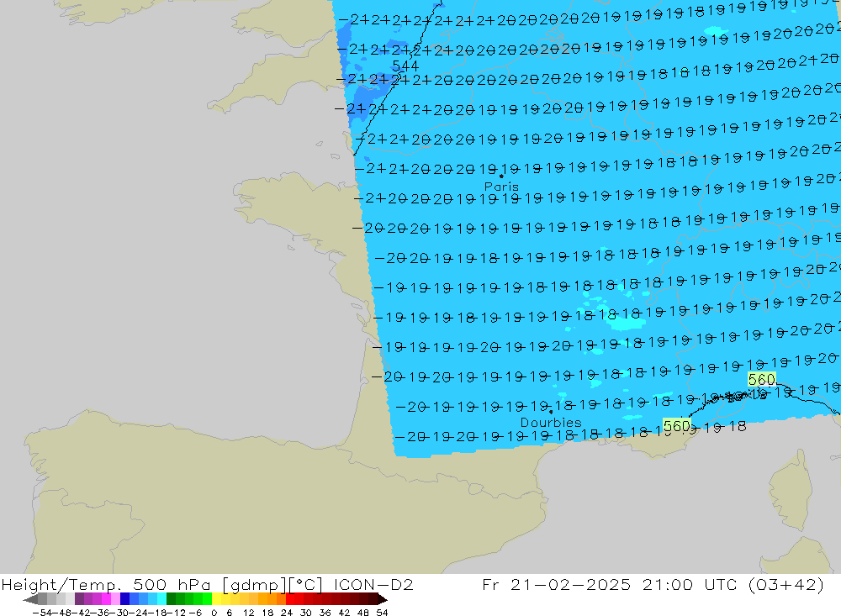The image size is (841, 616).
Task: Select the bright cyan legend swatch
Action: pos(161,599)
